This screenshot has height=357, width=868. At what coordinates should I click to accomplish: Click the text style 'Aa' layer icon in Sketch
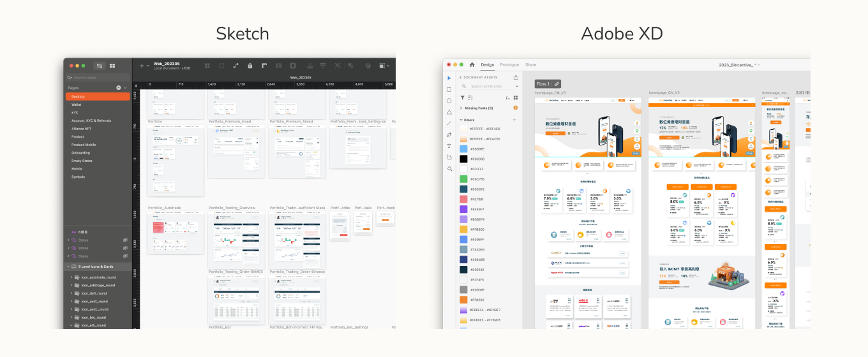pyautogui.click(x=74, y=232)
